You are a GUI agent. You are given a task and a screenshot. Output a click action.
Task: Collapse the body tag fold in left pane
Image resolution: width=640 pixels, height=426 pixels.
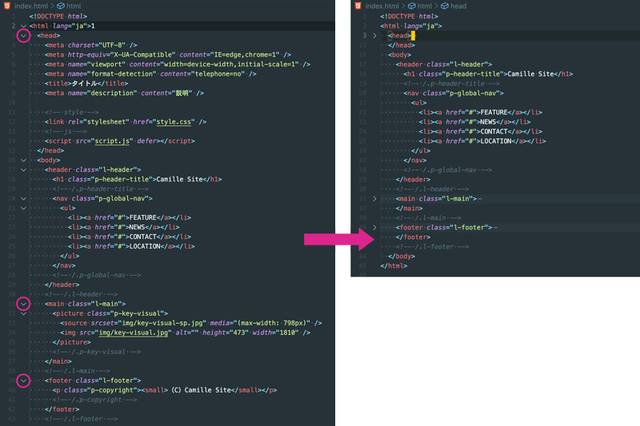[x=23, y=160]
